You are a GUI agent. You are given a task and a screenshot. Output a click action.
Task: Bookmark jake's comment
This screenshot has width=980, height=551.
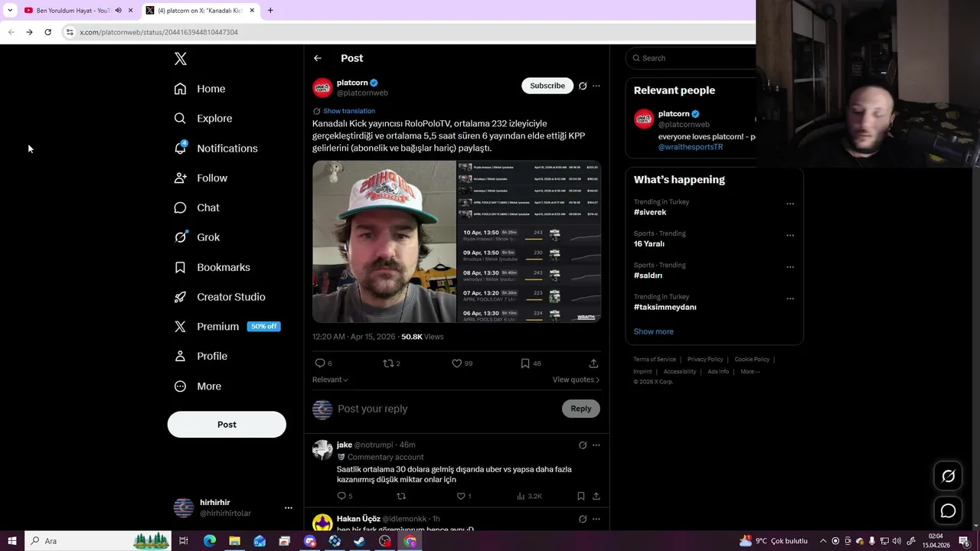(x=581, y=496)
